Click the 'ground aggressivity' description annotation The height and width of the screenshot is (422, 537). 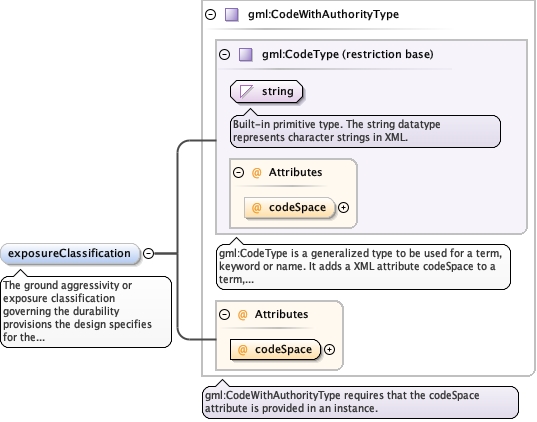coord(86,312)
